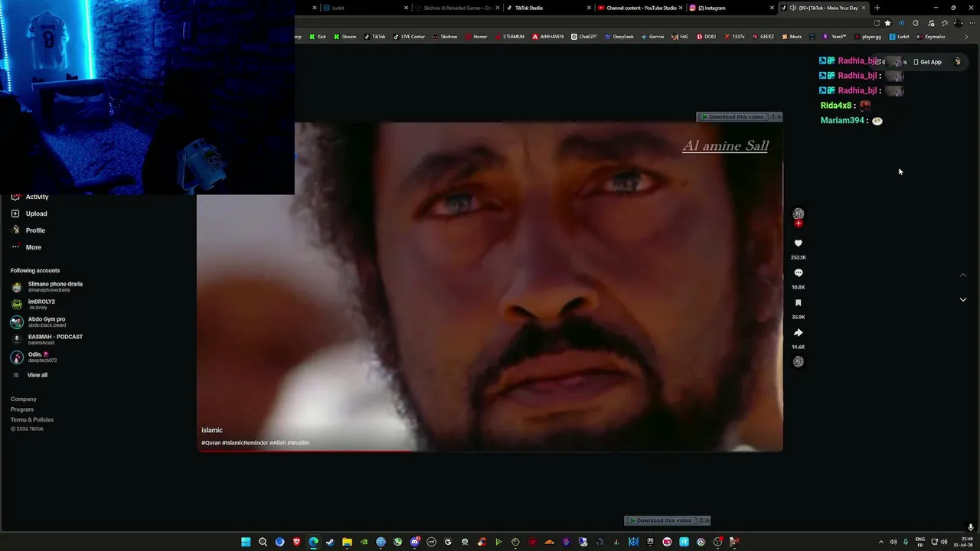Open a new browser tab
Viewport: 980px width, 551px height.
(877, 8)
